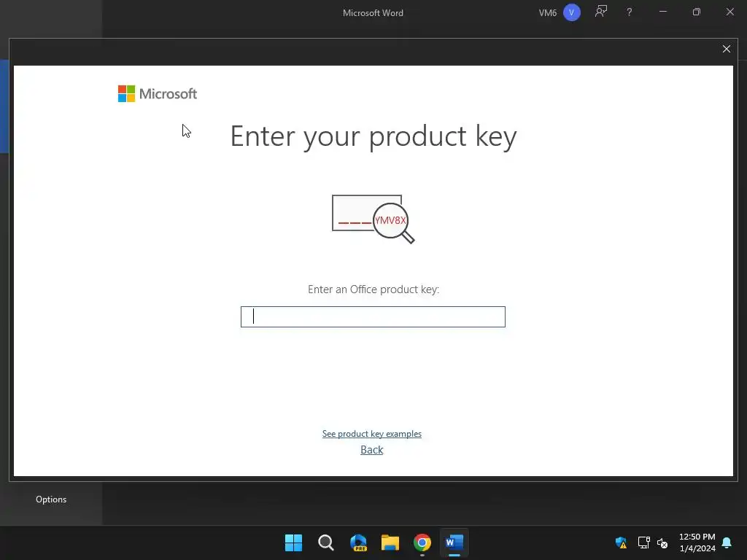The height and width of the screenshot is (560, 747).
Task: Close the Microsoft Word window
Action: [729, 12]
